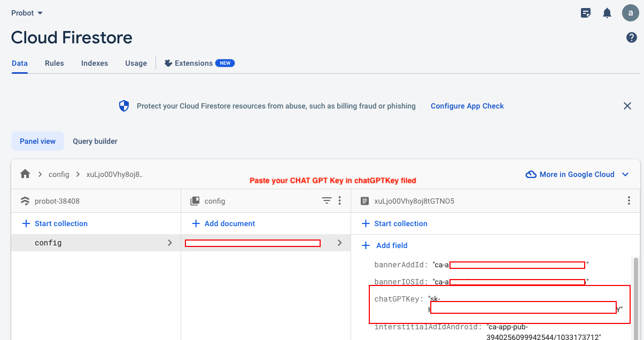Open document xuLjo00Vhy8oj8tGTNO5 three-dot menu

[x=629, y=201]
